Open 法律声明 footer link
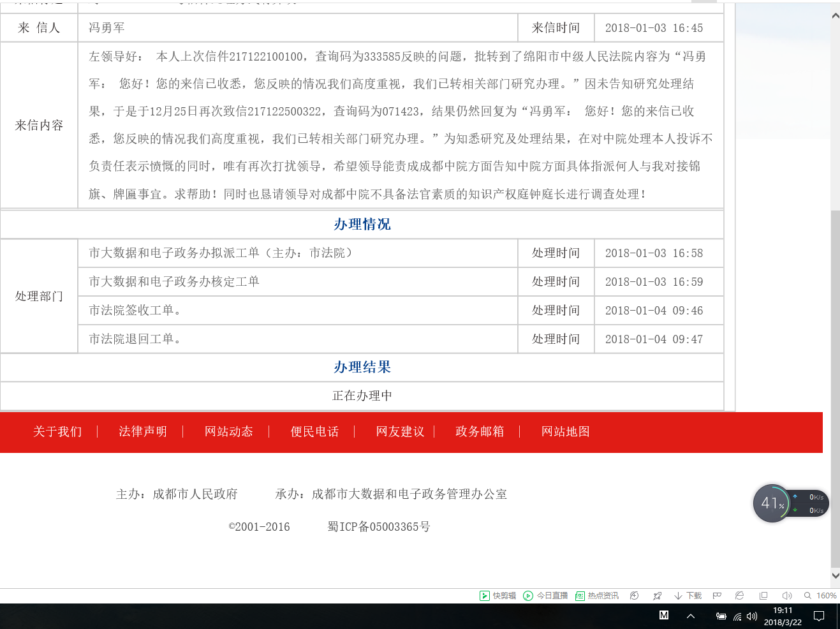This screenshot has width=840, height=629. coord(143,432)
